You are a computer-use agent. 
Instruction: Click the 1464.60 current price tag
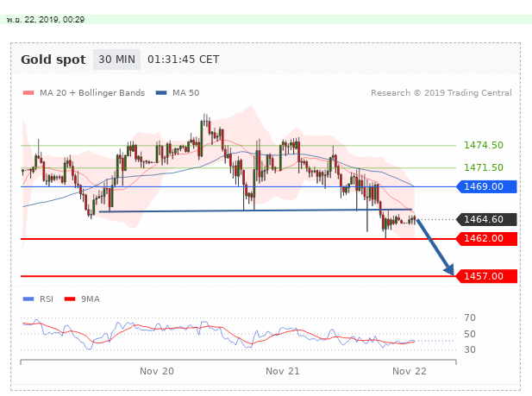pos(486,219)
